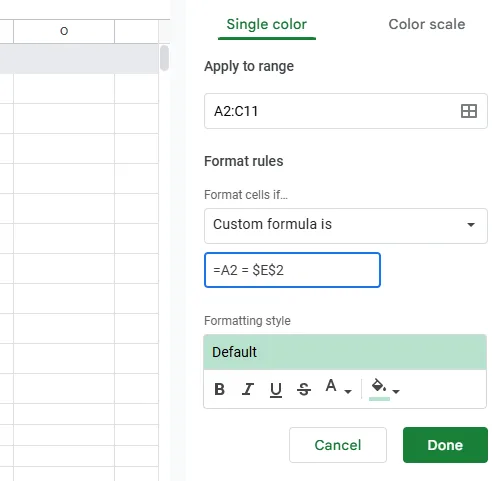Toggle italic formatting style
This screenshot has width=503, height=481.
248,389
